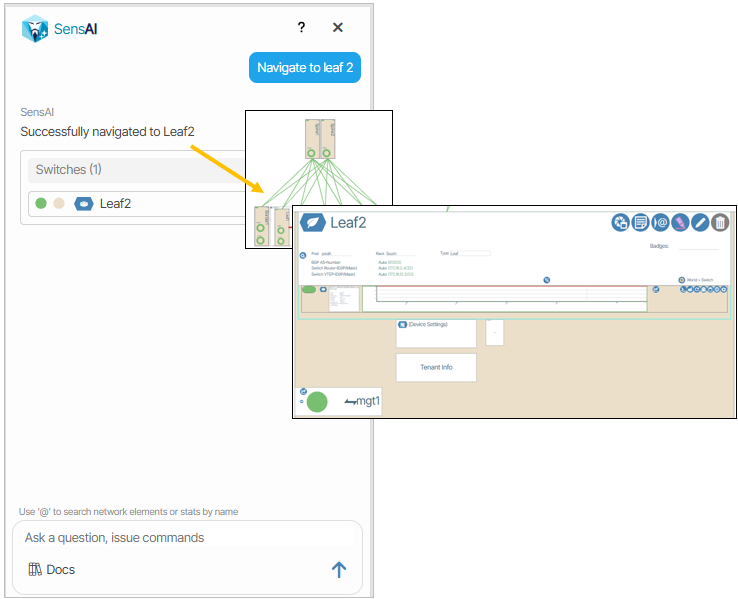Click the small blue icon in the middle of the panel's divider line
738x599 pixels.
[x=546, y=280]
